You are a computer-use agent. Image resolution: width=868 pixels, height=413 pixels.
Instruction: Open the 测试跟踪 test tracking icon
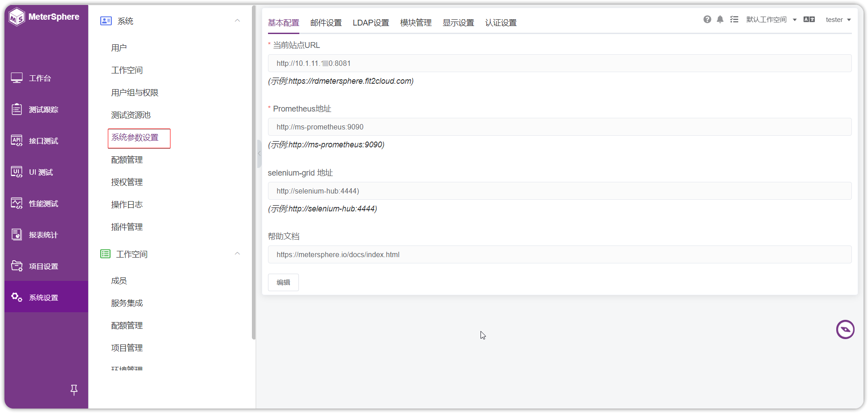(x=17, y=109)
